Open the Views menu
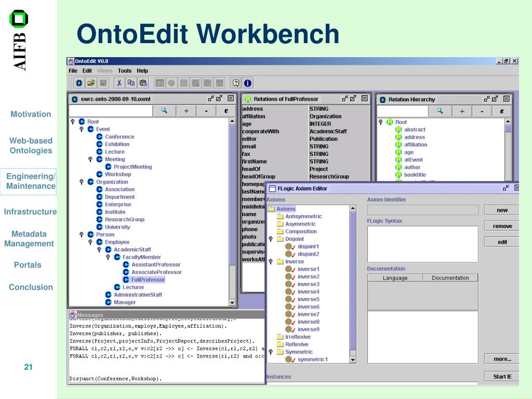The height and width of the screenshot is (399, 532). pos(104,71)
